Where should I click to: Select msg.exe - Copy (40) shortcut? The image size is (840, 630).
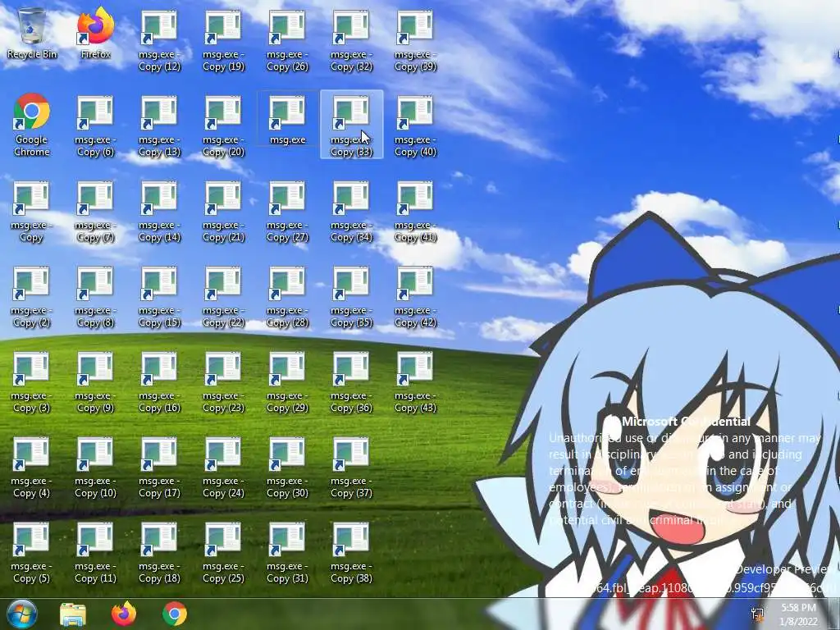tap(415, 126)
